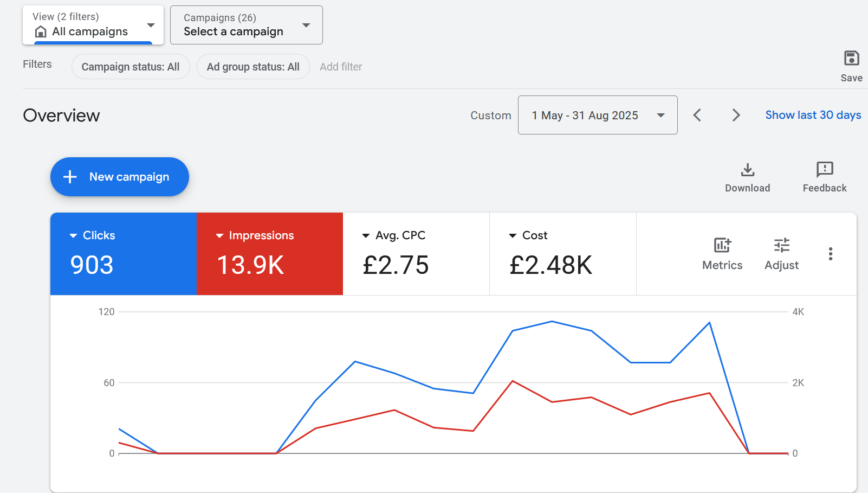Select the Clicks metric tile
Viewport: 868px width, 493px height.
[124, 254]
